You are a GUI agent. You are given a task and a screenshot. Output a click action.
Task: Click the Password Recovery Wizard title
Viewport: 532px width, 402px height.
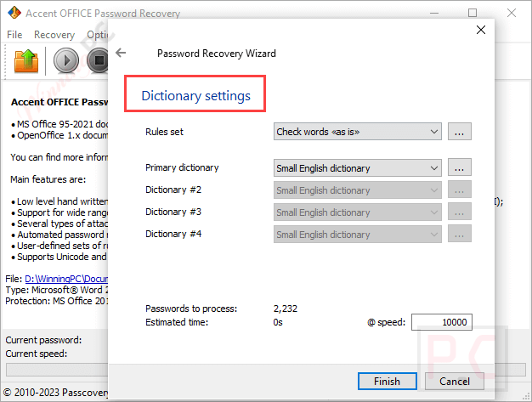[217, 54]
